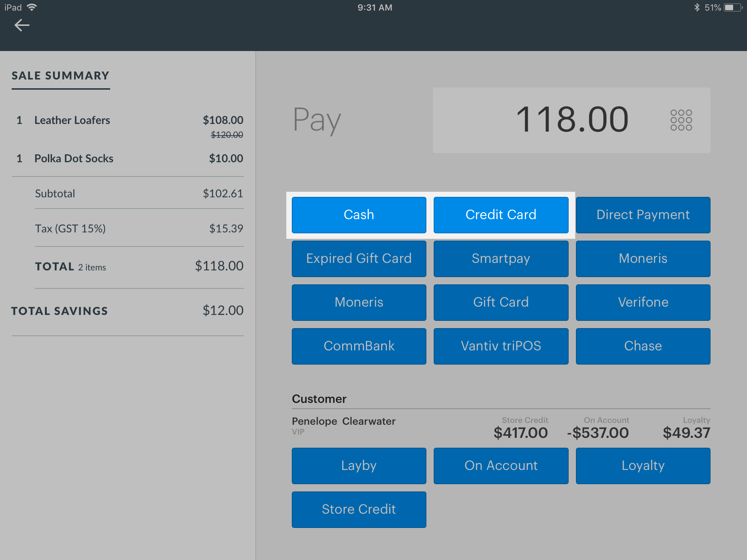Choose Verifone payment terminal

643,302
